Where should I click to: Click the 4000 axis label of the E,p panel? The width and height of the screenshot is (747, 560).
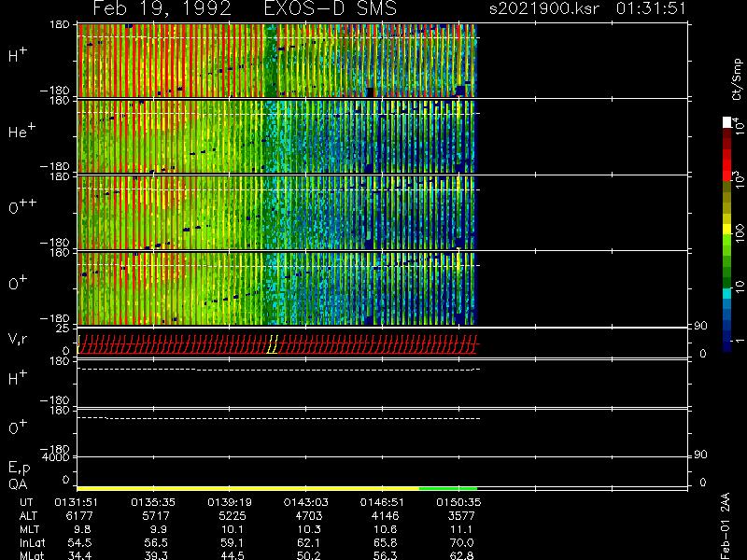[x=56, y=457]
